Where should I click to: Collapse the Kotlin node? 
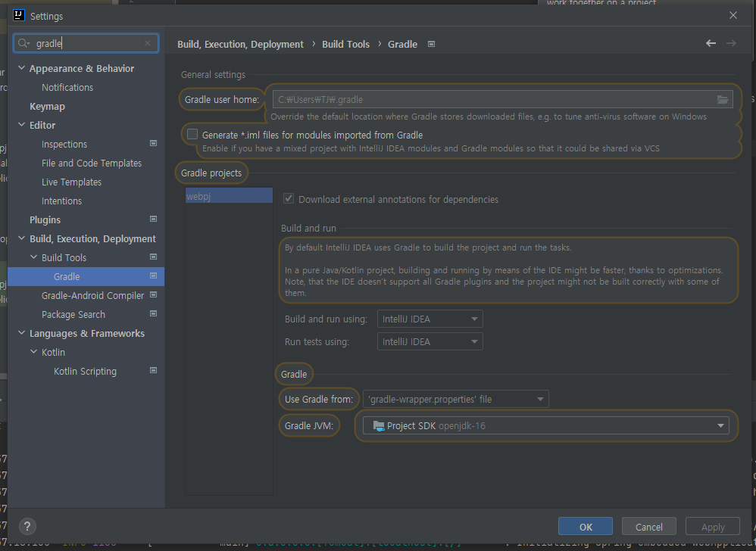click(x=34, y=352)
